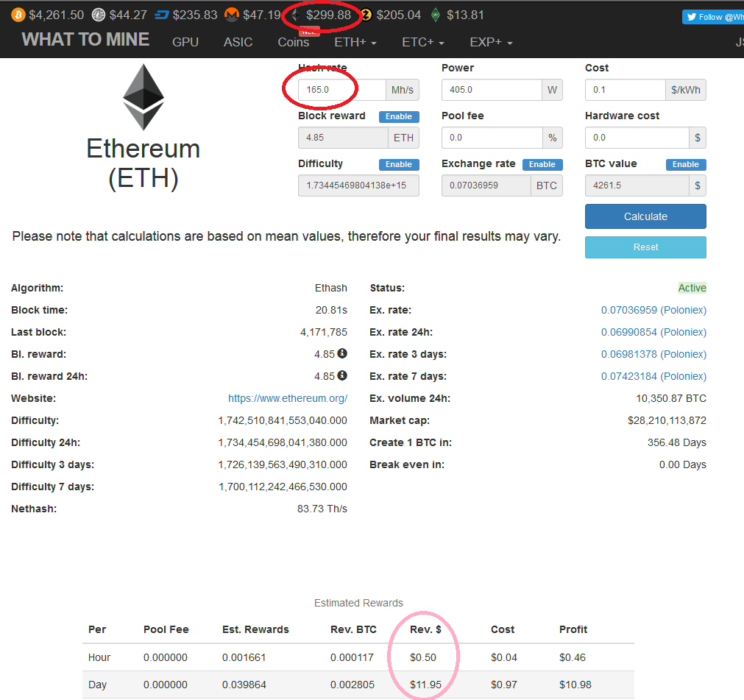744x700 pixels.
Task: Click info icon beside Bl. reward value
Action: [x=342, y=353]
